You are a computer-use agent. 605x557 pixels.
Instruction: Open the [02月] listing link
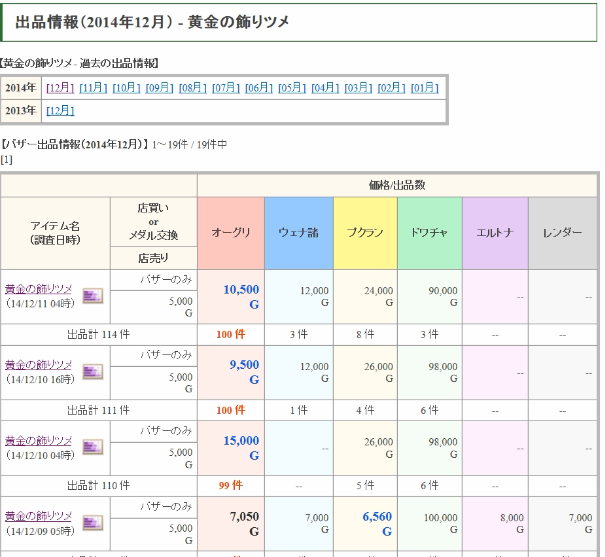(392, 88)
